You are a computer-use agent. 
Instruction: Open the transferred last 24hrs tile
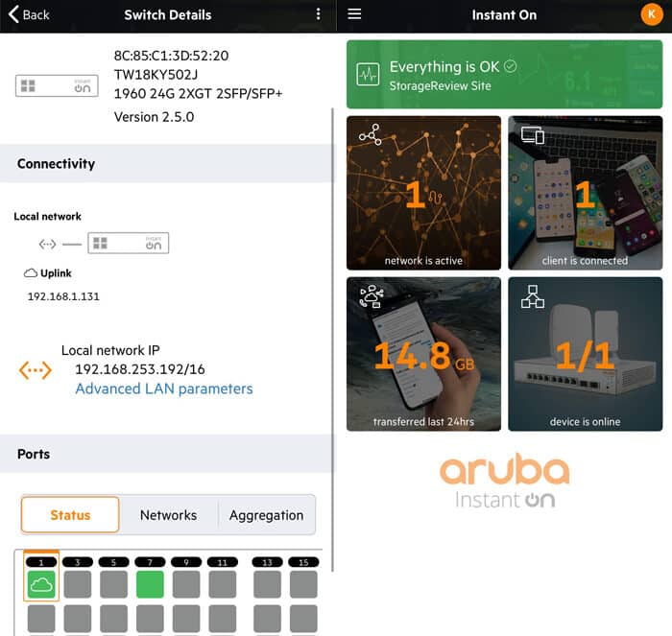[x=423, y=354]
